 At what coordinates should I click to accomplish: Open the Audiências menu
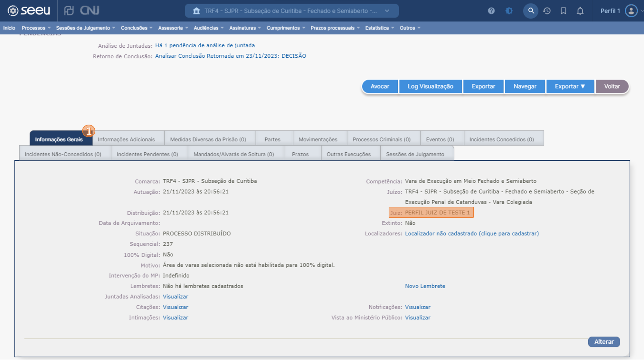click(209, 28)
